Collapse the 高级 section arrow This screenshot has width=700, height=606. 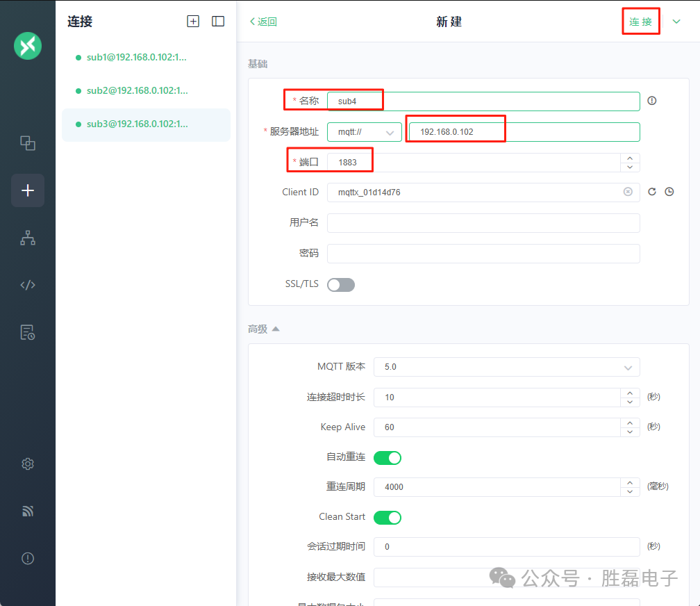click(x=276, y=329)
